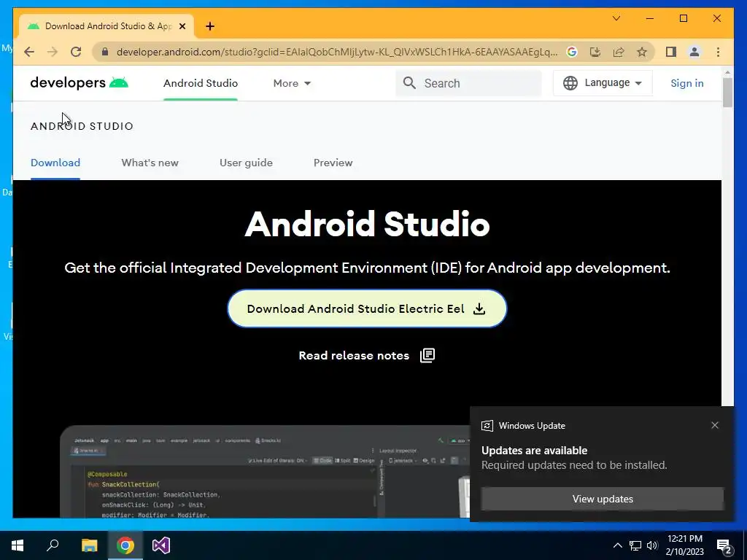Screen dimensions: 747x560
Task: Dismiss the Windows Update notification
Action: (x=715, y=425)
